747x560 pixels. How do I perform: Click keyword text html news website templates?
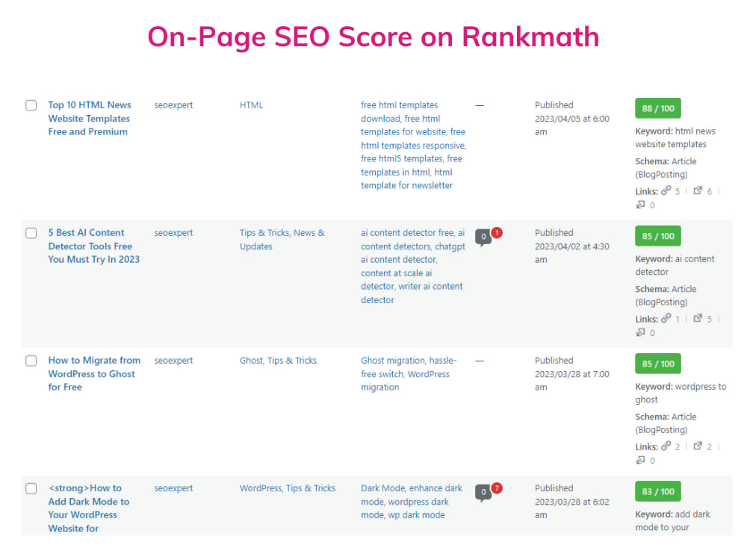675,137
